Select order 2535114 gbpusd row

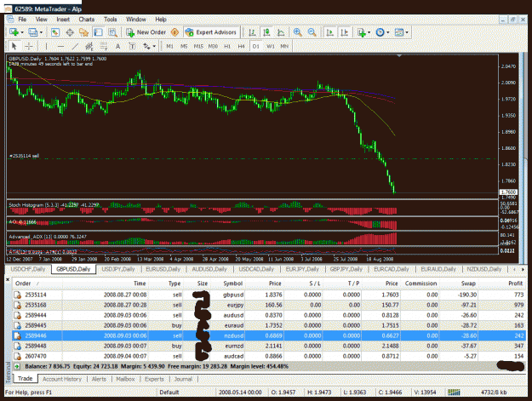point(269,295)
